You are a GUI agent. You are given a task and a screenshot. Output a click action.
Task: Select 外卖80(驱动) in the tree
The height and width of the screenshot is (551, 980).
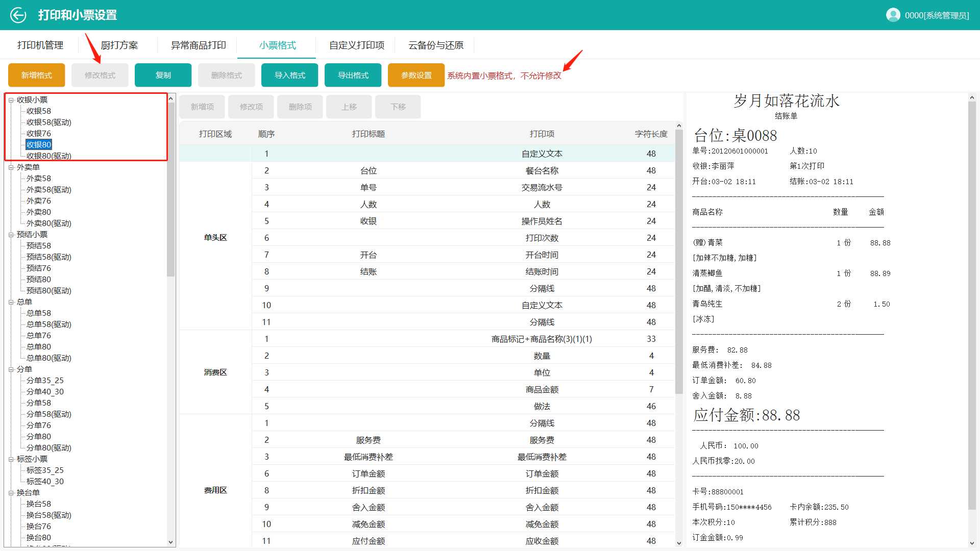click(49, 223)
